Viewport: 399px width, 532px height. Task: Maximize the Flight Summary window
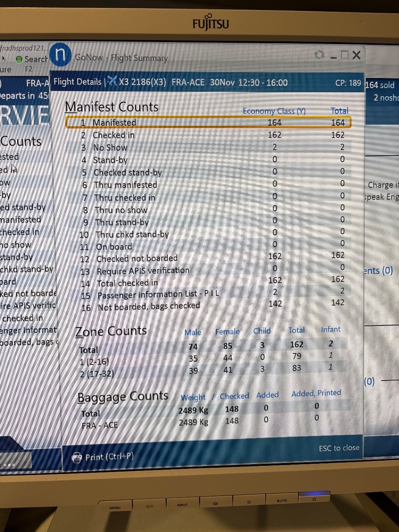click(345, 55)
